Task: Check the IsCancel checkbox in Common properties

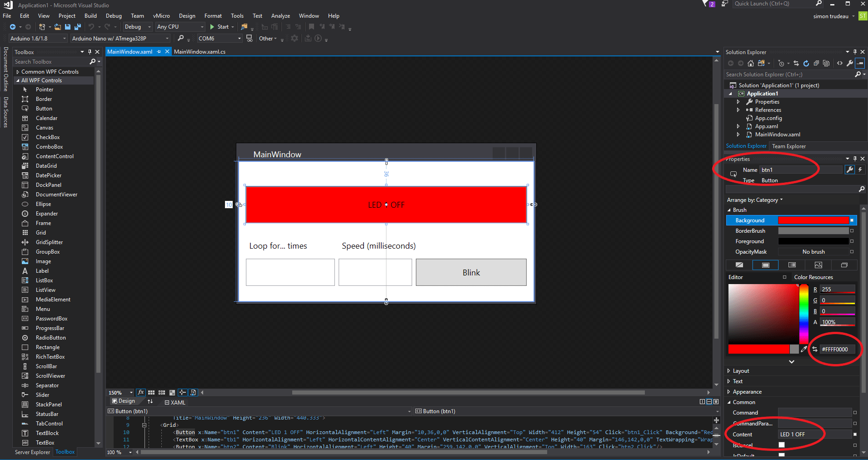Action: tap(781, 445)
